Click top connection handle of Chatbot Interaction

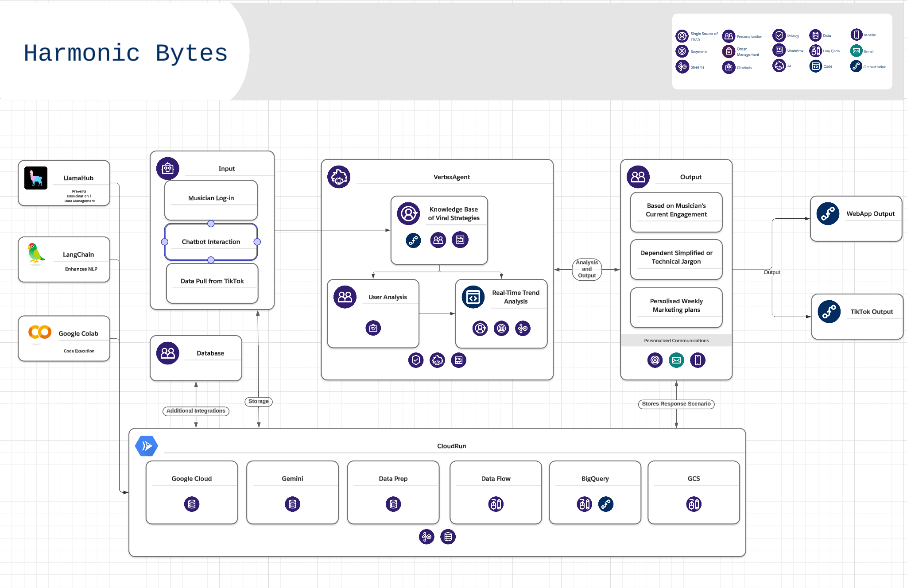[211, 224]
